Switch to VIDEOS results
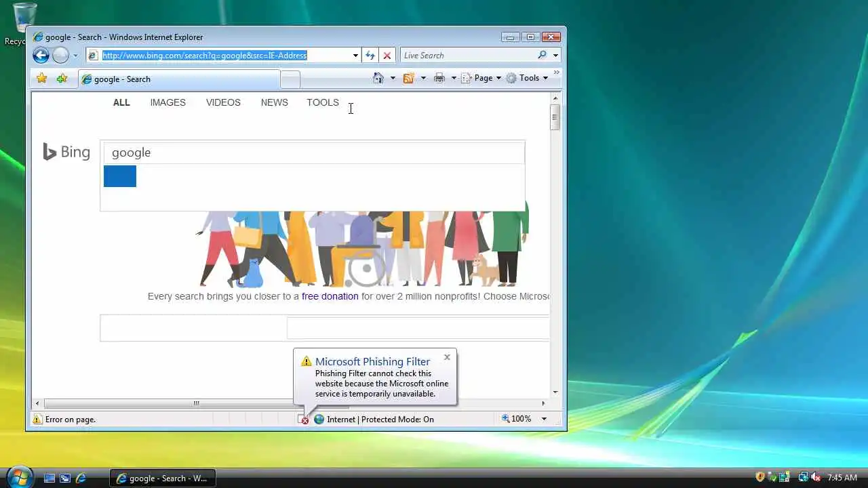Viewport: 868px width, 488px height. [x=223, y=102]
